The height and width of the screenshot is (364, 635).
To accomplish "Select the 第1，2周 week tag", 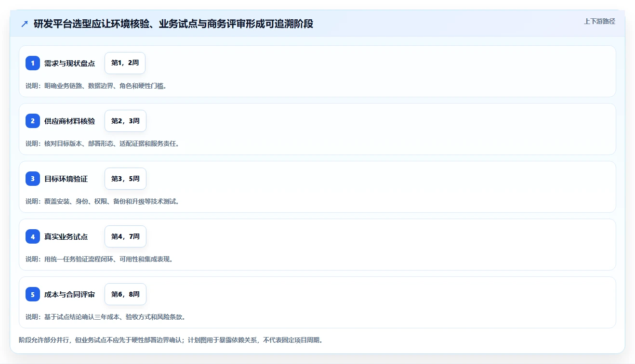I will (125, 63).
